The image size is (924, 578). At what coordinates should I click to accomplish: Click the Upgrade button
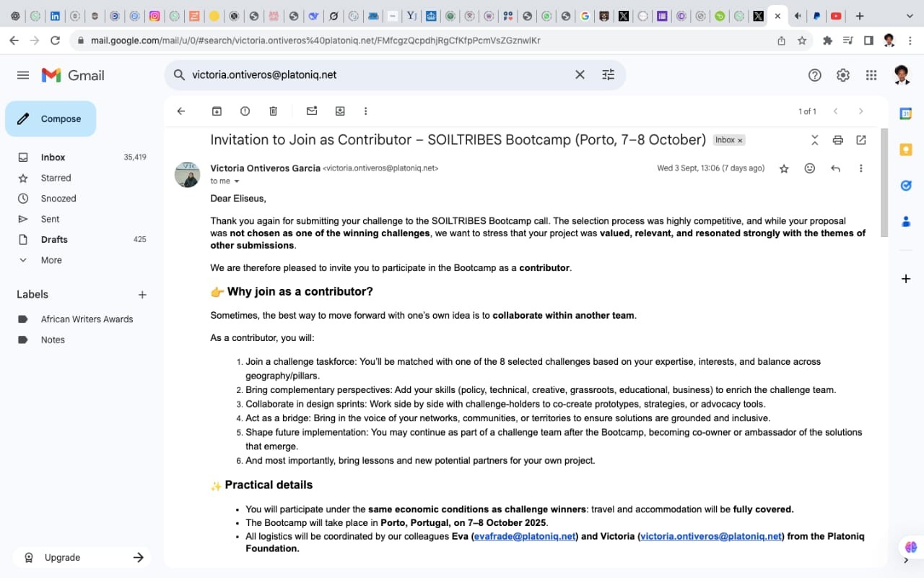point(82,558)
